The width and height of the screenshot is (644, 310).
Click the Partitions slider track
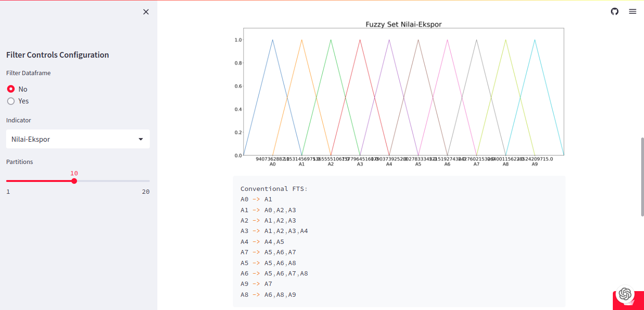(113, 181)
